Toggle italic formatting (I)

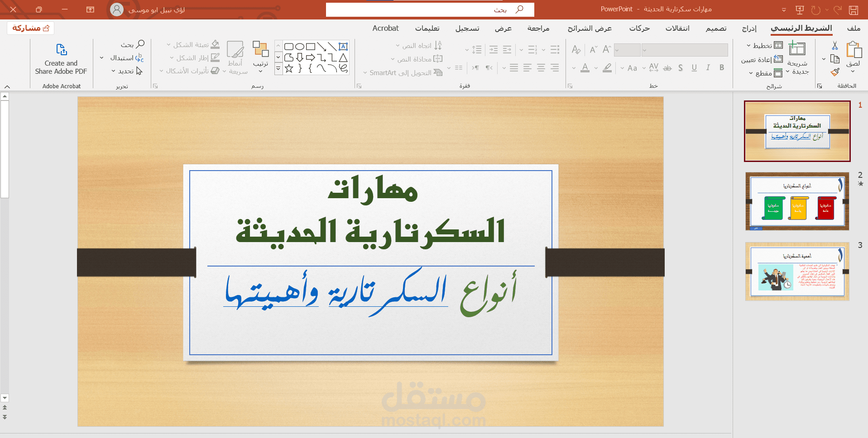coord(708,68)
